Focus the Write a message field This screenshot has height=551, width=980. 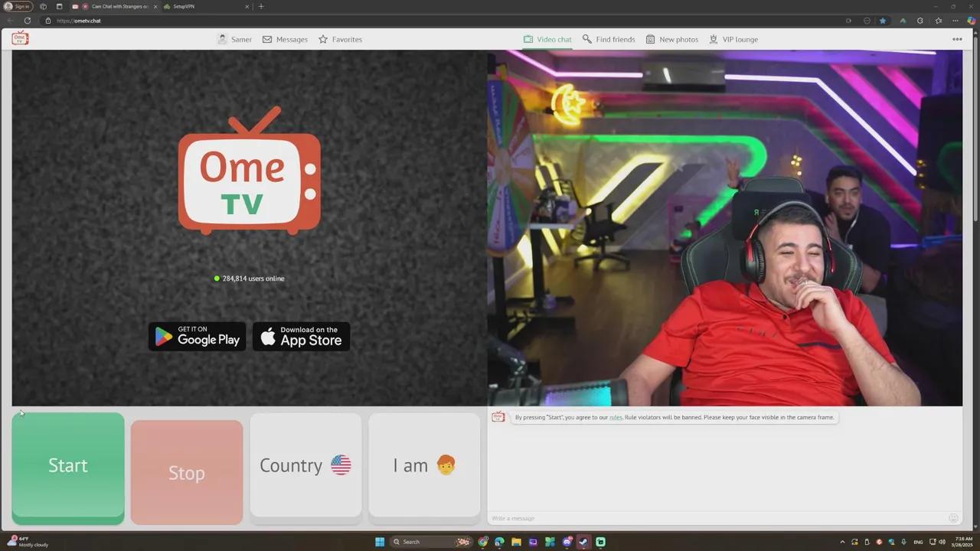[716, 518]
